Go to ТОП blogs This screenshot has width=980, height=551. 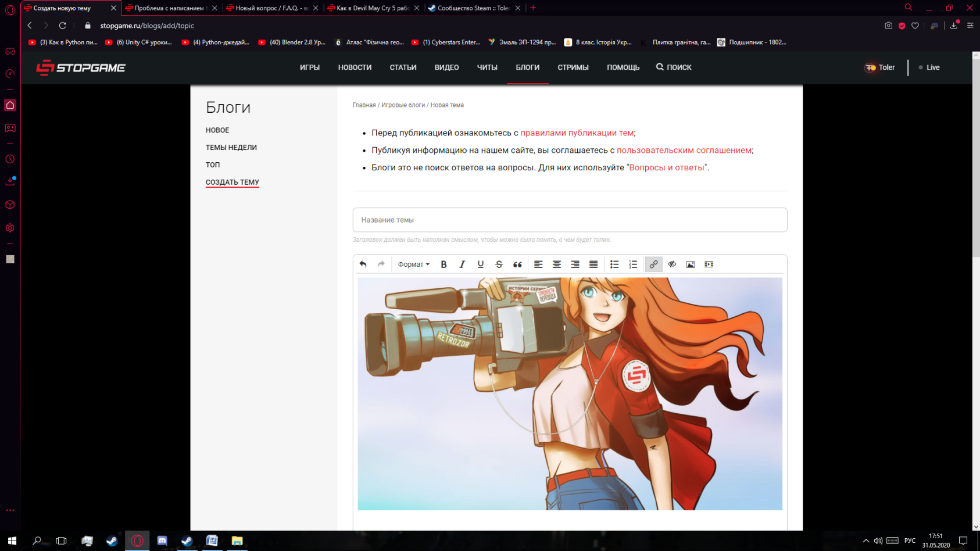pos(213,165)
